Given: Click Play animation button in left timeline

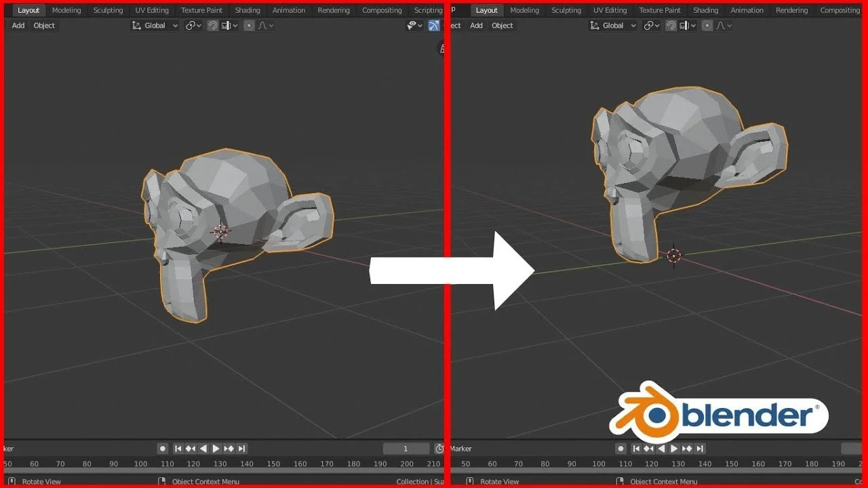Looking at the screenshot, I should point(216,449).
